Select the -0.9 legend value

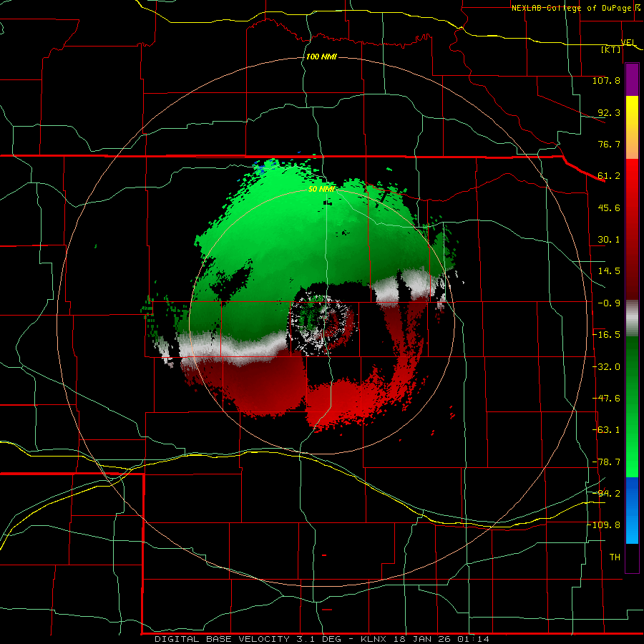click(x=609, y=303)
